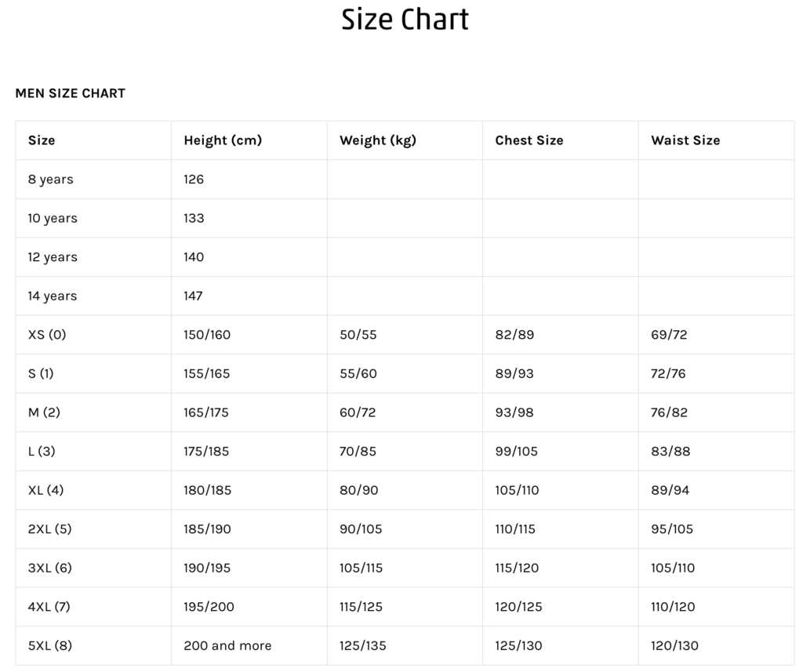Click chest size '125/130'
Viewport: 803px width, 672px height.
[x=518, y=646]
